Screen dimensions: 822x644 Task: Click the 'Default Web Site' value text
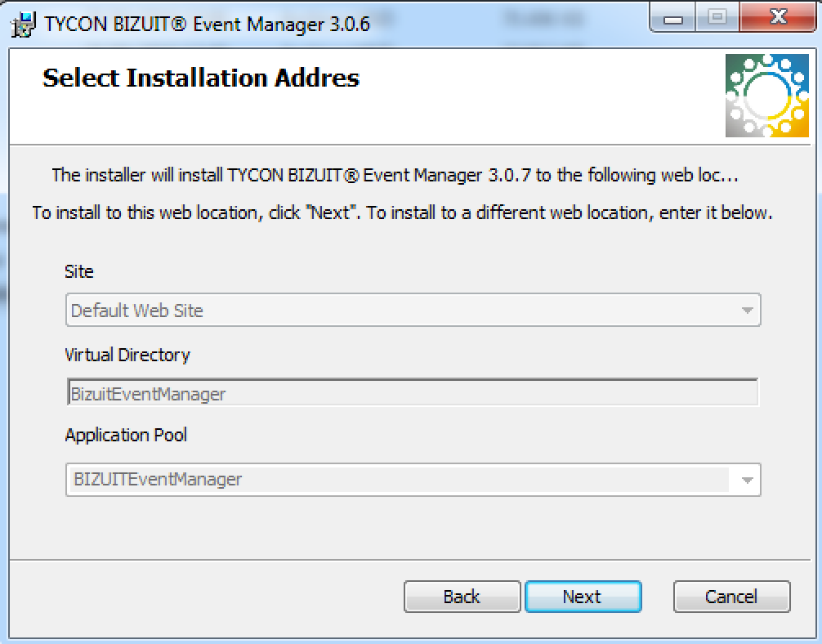coord(136,311)
